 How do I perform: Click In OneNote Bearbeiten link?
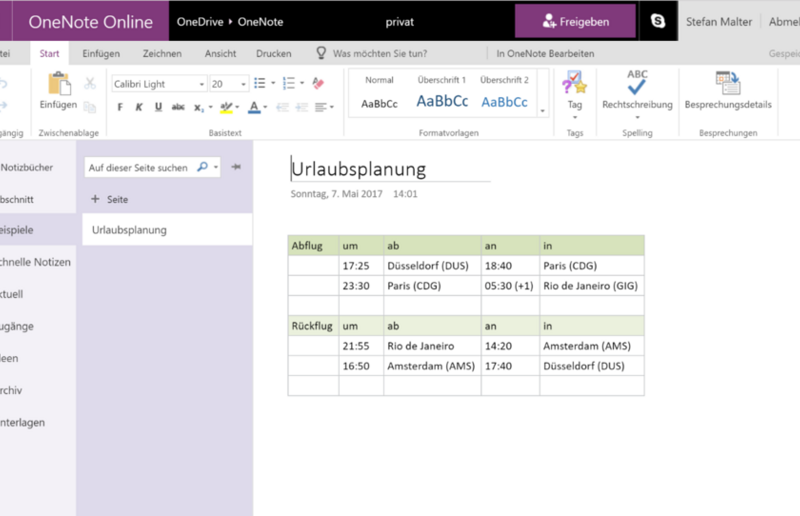(x=545, y=53)
